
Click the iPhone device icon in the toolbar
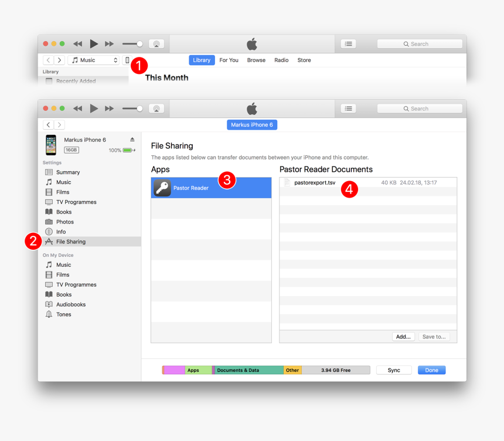128,60
